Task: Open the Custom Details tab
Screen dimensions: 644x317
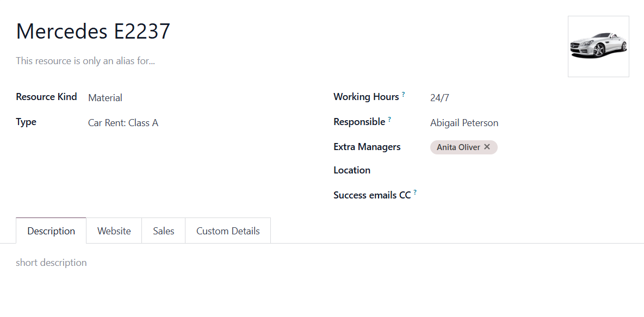Action: tap(228, 231)
